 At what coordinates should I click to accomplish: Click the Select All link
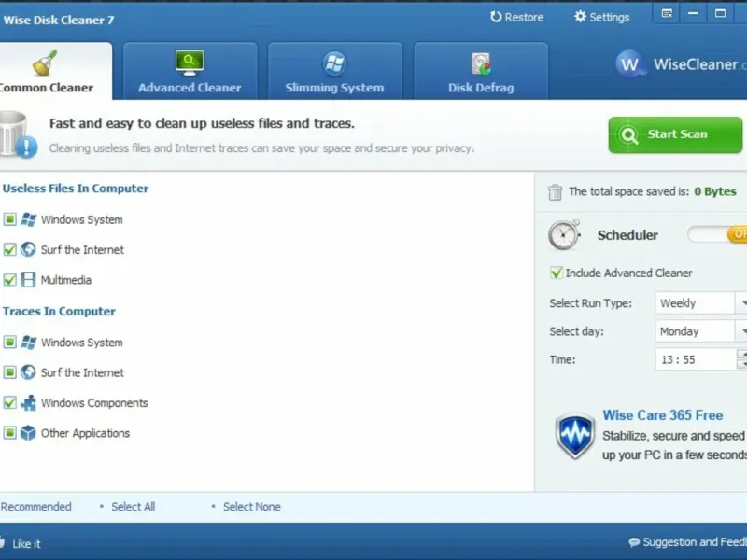coord(133,507)
